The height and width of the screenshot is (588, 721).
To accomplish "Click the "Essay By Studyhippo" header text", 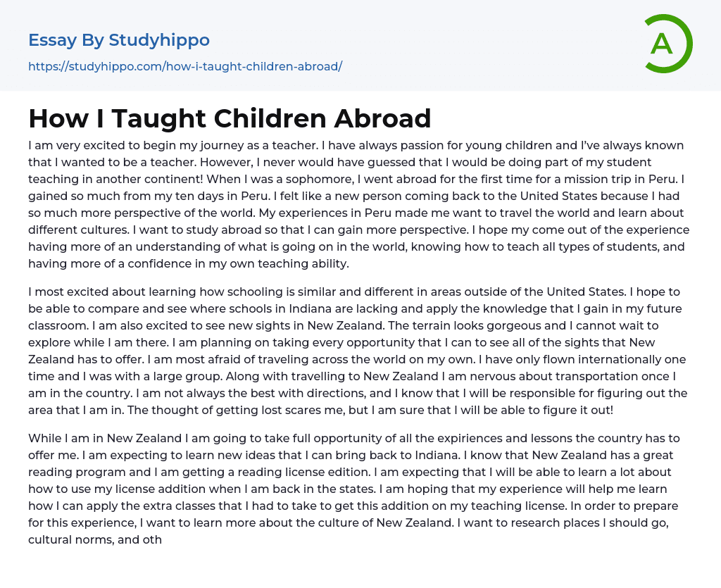I will [x=119, y=40].
